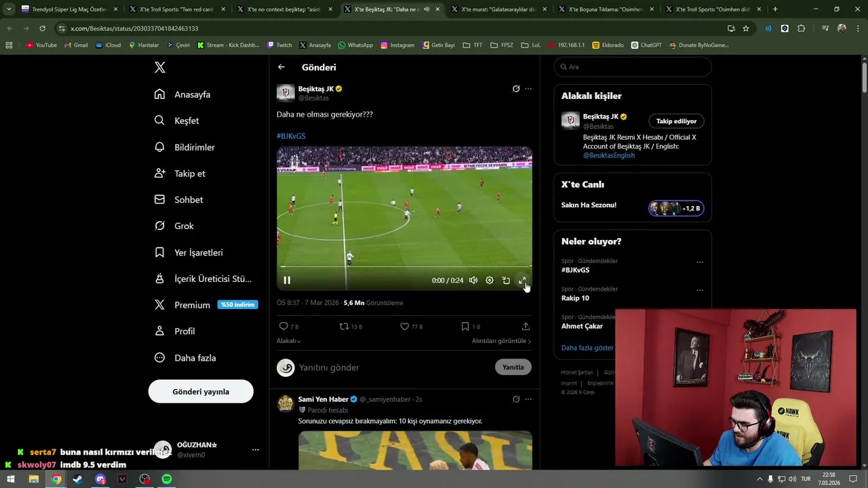Image resolution: width=868 pixels, height=488 pixels.
Task: Open Twitch bookmark
Action: pyautogui.click(x=279, y=45)
